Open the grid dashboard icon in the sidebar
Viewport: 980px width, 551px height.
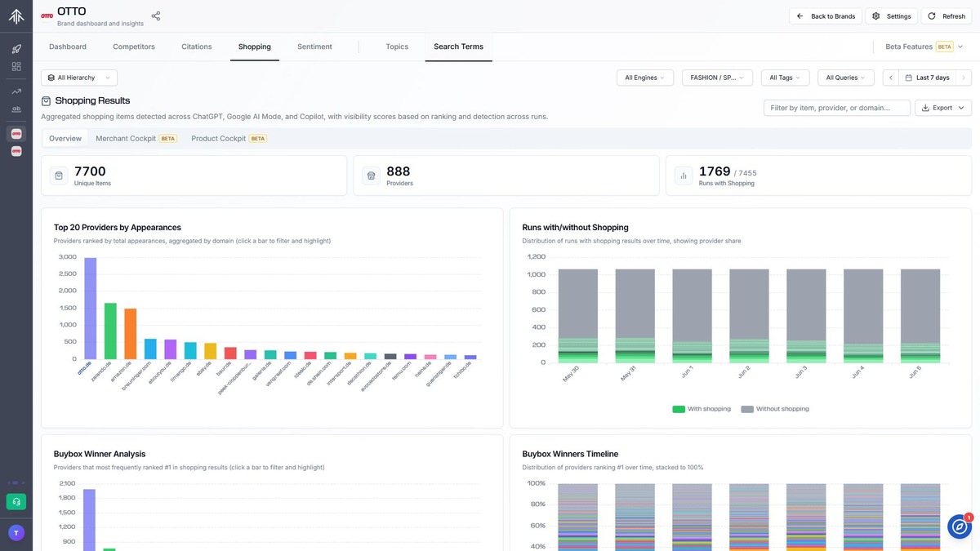click(x=16, y=66)
